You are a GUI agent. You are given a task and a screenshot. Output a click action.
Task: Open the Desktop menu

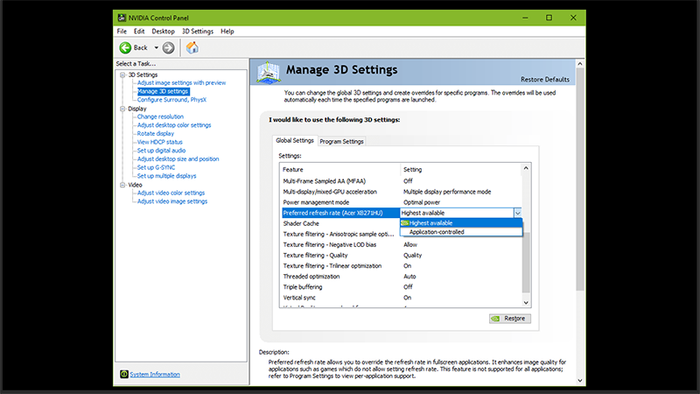pyautogui.click(x=163, y=31)
